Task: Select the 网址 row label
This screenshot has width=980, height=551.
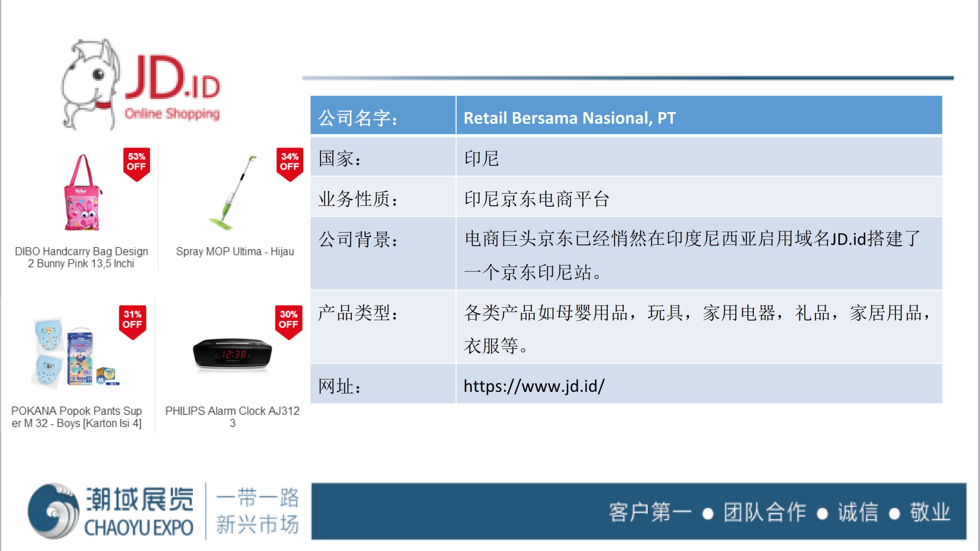Action: point(340,386)
